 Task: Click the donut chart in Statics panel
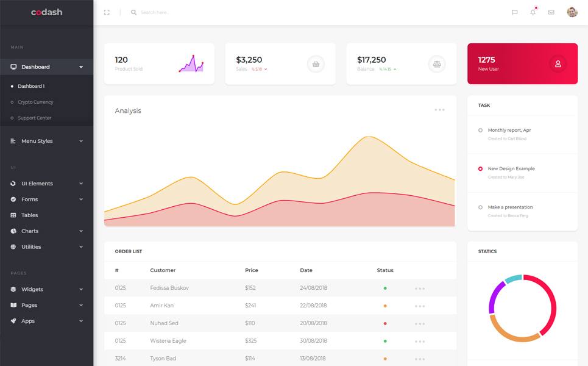pyautogui.click(x=522, y=307)
